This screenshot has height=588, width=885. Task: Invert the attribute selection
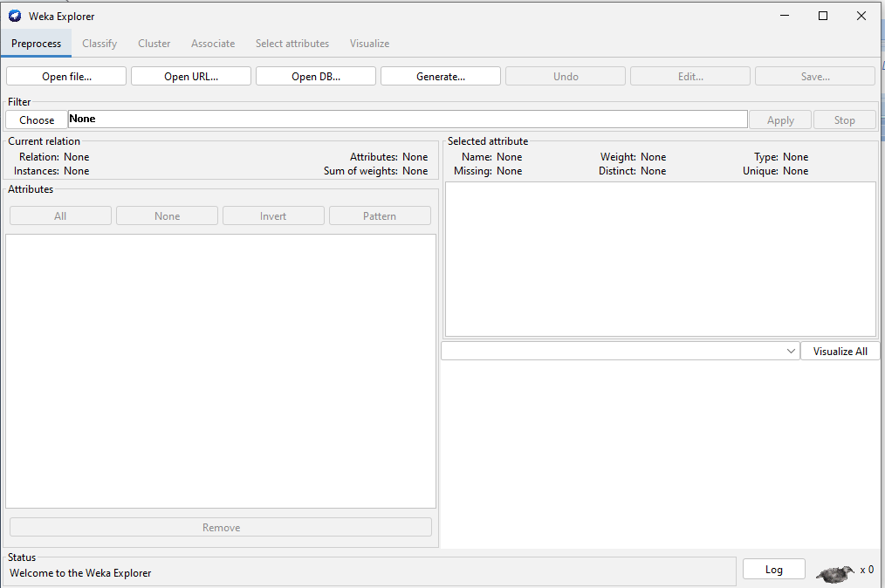[x=273, y=215]
